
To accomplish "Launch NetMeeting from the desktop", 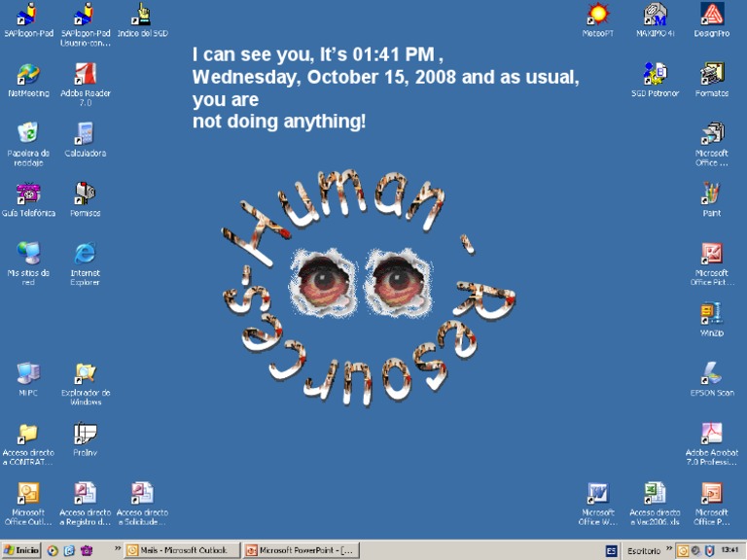I will point(28,80).
